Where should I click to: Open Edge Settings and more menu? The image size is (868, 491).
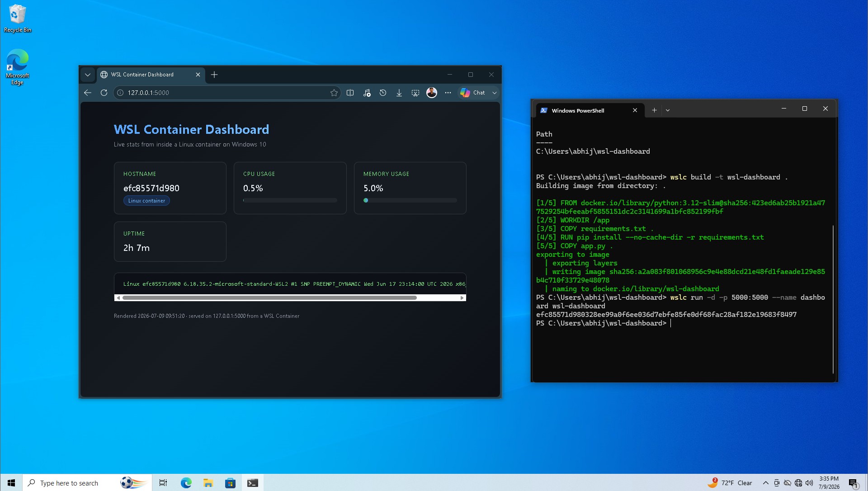(448, 93)
